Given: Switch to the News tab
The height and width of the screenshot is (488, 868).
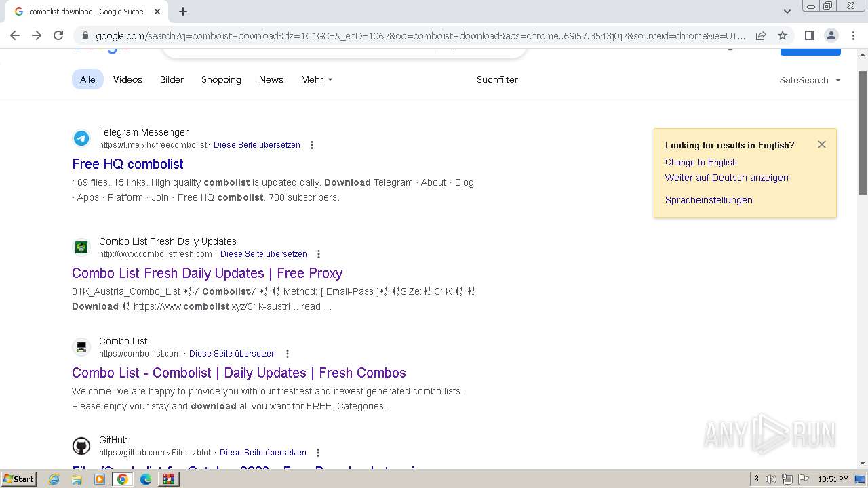Looking at the screenshot, I should tap(271, 79).
